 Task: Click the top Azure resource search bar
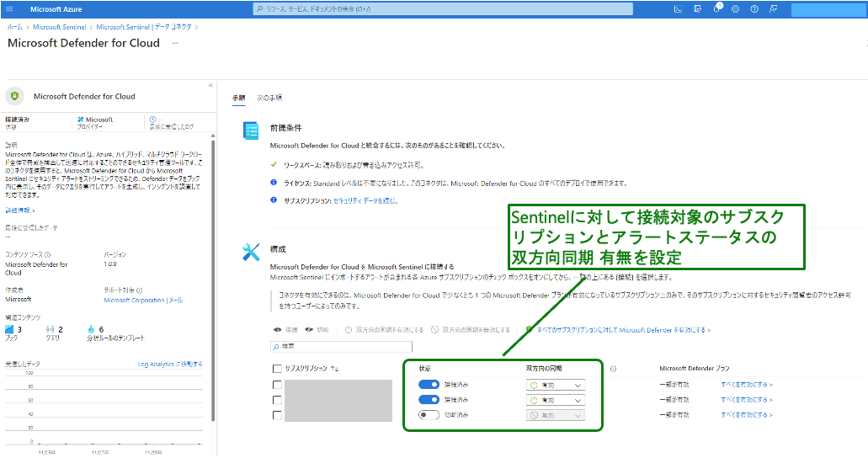click(443, 9)
